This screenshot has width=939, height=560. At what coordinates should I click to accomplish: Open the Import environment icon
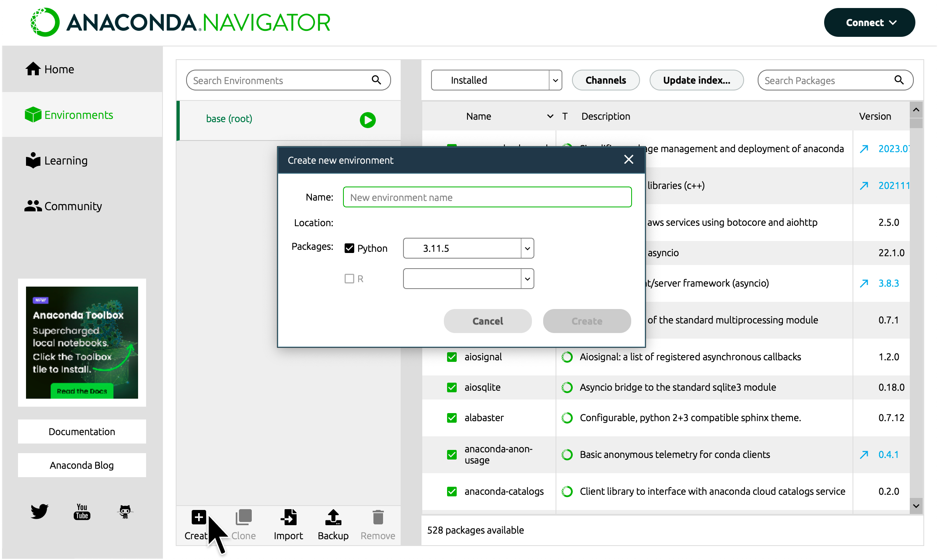289,517
